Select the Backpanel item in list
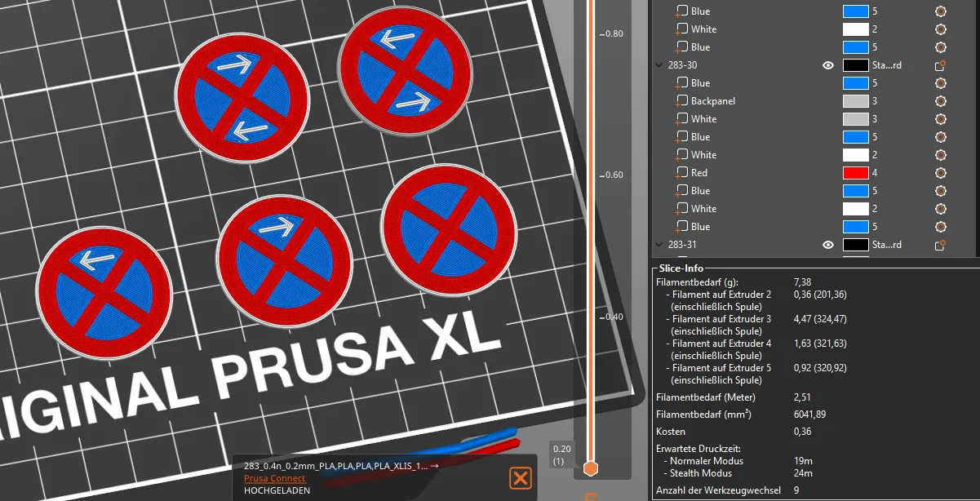980x501 pixels. click(713, 101)
